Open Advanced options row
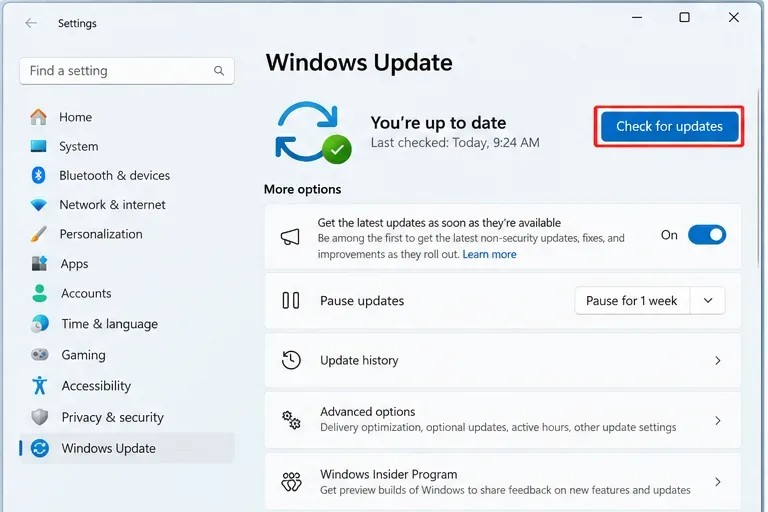Viewport: 768px width, 512px height. click(503, 420)
